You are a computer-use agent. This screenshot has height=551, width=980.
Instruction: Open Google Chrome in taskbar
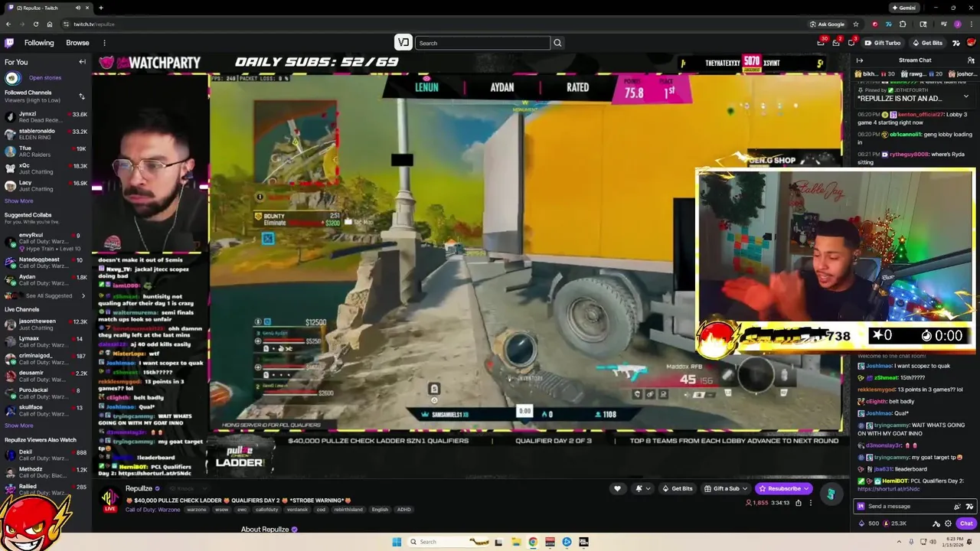(x=533, y=542)
